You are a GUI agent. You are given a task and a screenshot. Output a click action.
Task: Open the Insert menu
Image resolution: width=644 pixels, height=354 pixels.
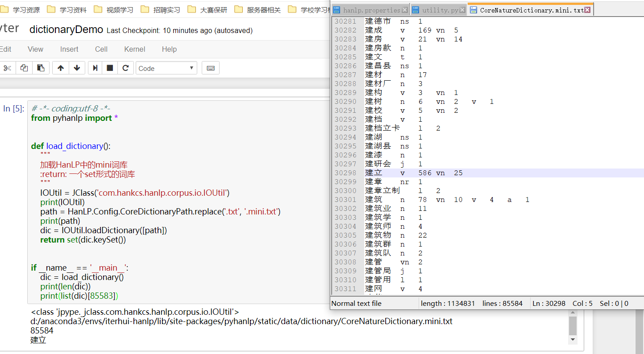point(69,49)
